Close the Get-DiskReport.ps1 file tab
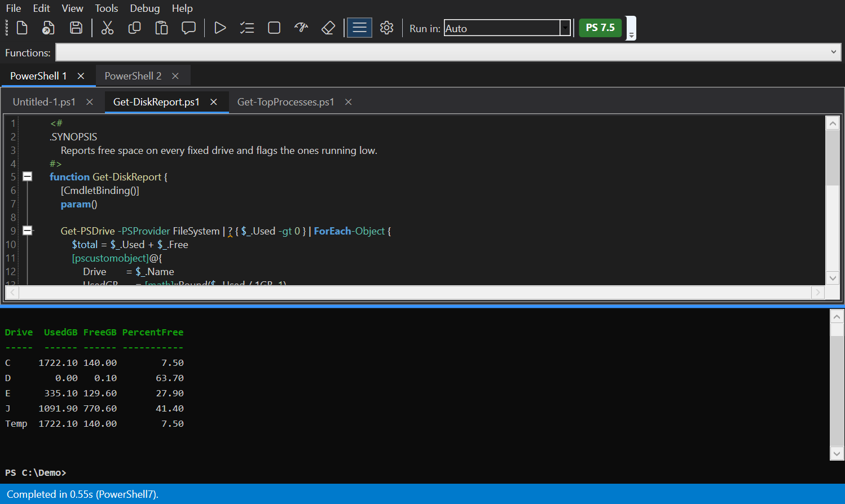Viewport: 845px width, 504px height. (x=214, y=102)
